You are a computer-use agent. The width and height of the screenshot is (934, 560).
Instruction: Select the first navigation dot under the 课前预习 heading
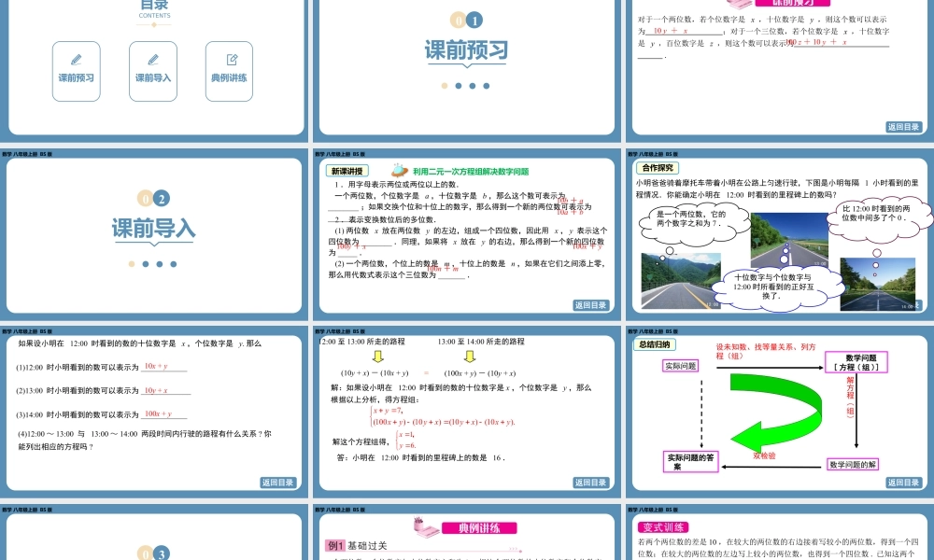click(444, 84)
